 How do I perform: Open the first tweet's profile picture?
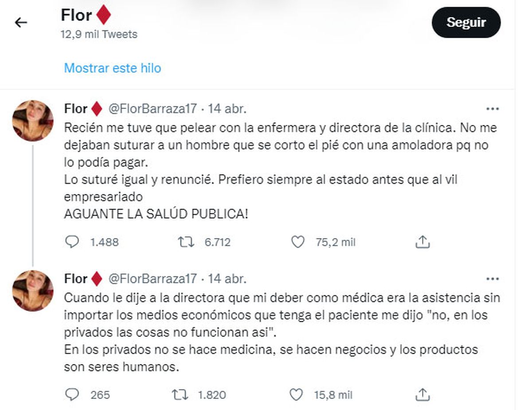tap(32, 120)
